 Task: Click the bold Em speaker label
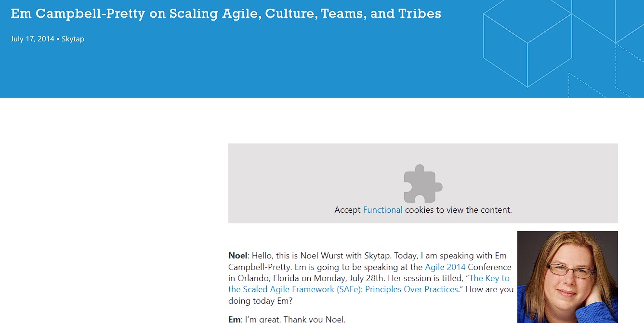tap(234, 319)
